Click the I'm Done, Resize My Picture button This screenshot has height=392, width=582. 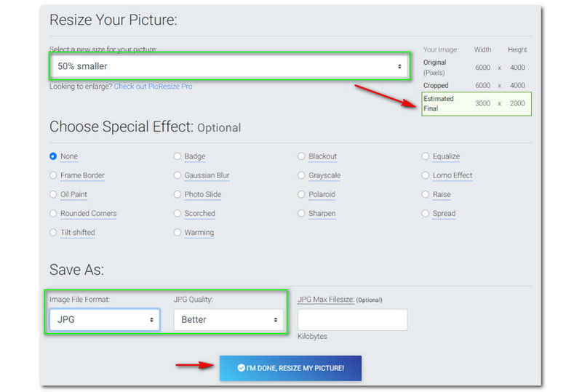(290, 368)
